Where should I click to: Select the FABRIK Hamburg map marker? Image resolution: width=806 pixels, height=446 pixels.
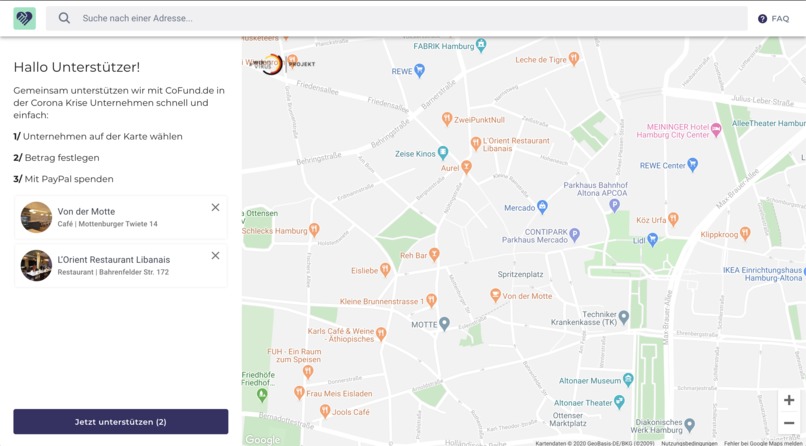click(x=481, y=46)
